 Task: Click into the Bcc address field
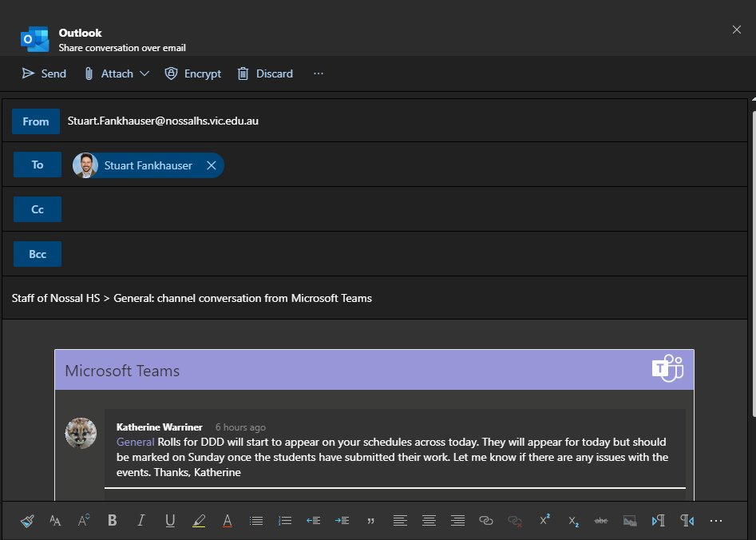point(404,254)
